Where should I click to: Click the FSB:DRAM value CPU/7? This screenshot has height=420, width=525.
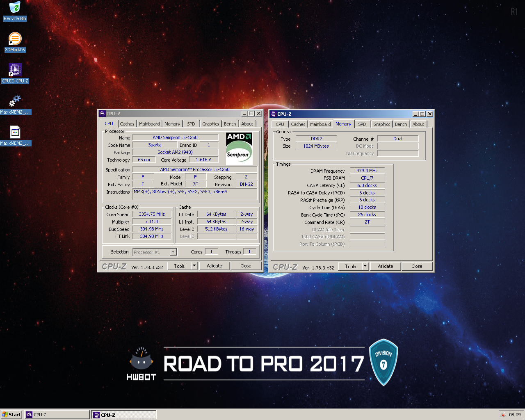tap(367, 178)
